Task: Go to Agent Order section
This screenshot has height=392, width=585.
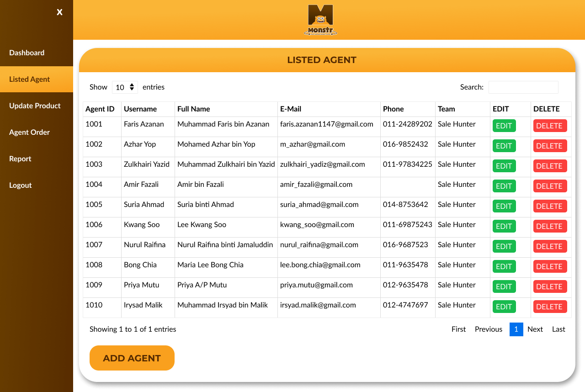Action: [x=29, y=132]
